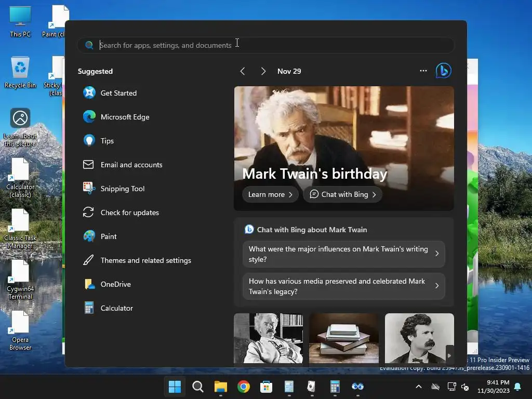Screen dimensions: 532x399
Task: Click network status tray icon
Action: pos(451,387)
